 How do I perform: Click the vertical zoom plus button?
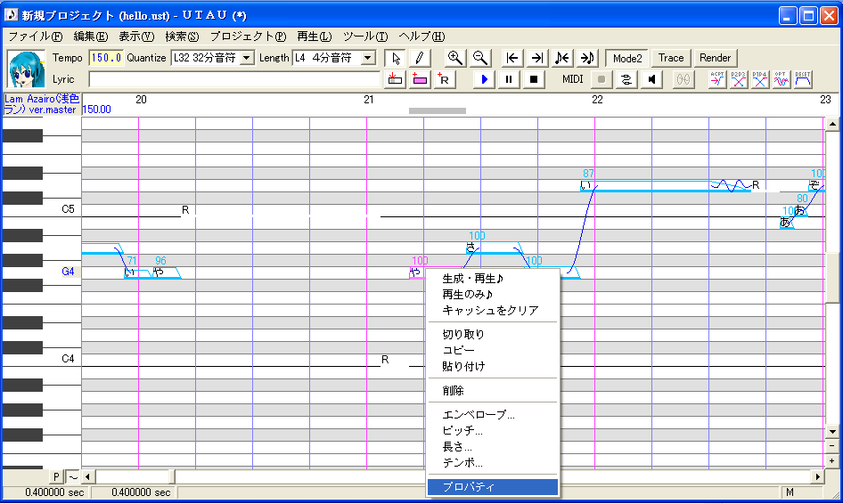pos(832,461)
